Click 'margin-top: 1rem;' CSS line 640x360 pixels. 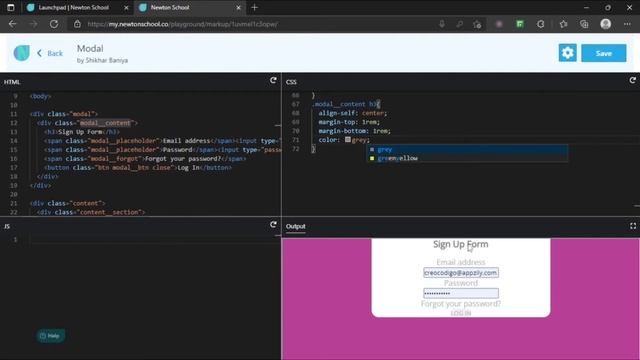coord(349,122)
